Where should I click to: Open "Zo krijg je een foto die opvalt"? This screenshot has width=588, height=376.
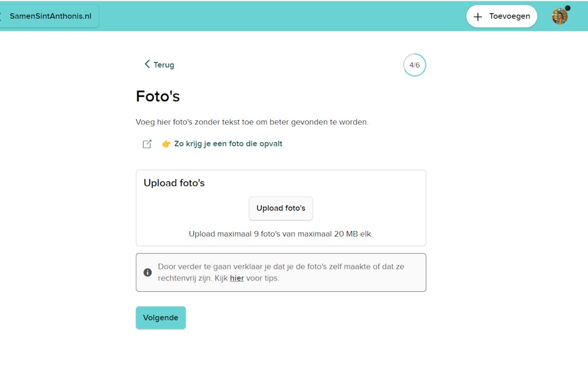pos(228,144)
